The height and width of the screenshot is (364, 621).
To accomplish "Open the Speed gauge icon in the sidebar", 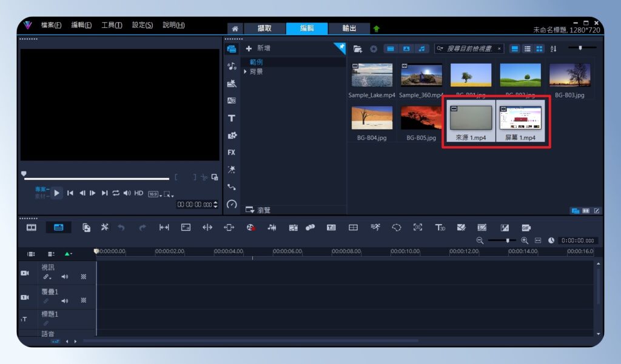I will 232,204.
